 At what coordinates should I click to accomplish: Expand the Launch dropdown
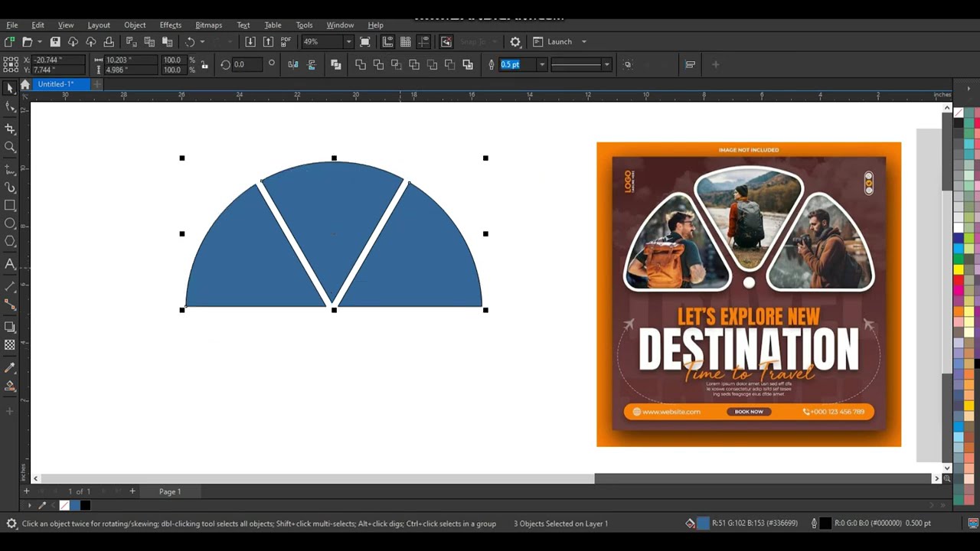(583, 41)
